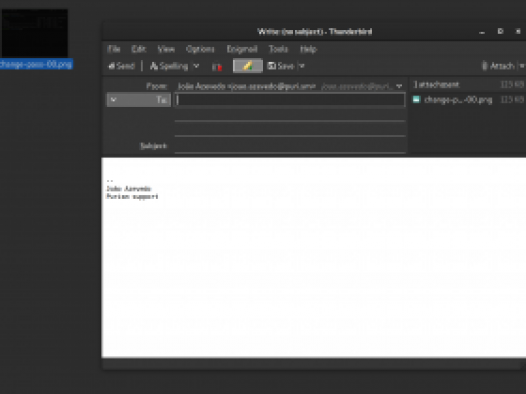The height and width of the screenshot is (394, 526).
Task: Close the Thunderbird Write window
Action: pyautogui.click(x=518, y=32)
